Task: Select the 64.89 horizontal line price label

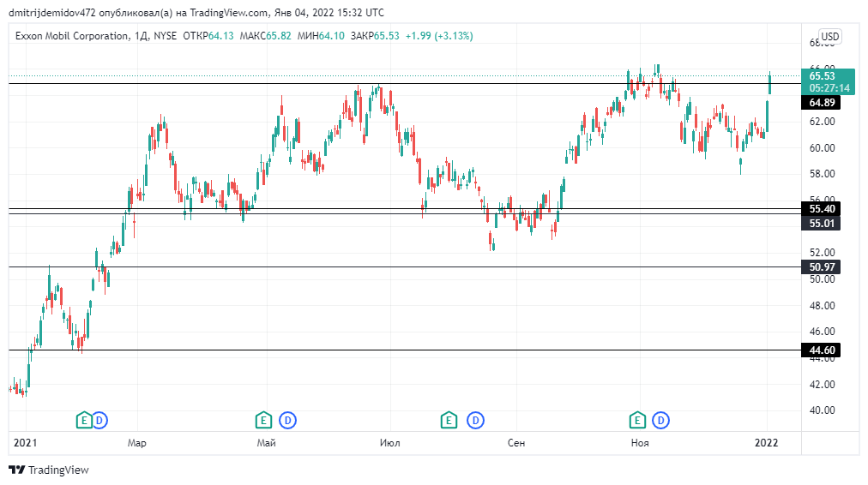Action: coord(822,102)
